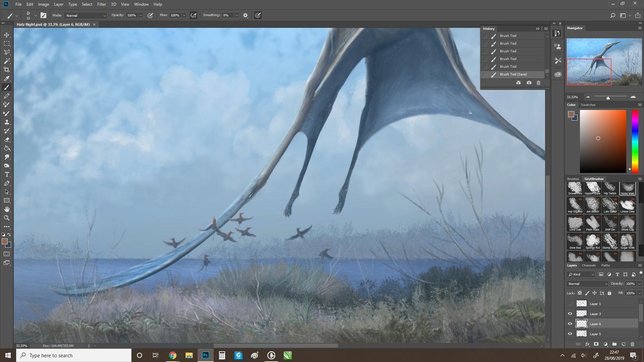Hide Layer 6 with its eye icon
Screen dimensions: 644x362
570,324
